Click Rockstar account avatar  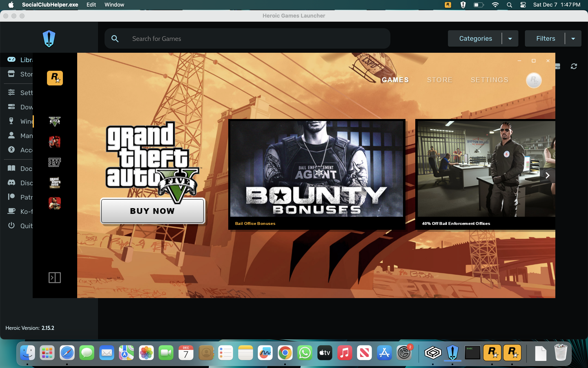point(533,80)
